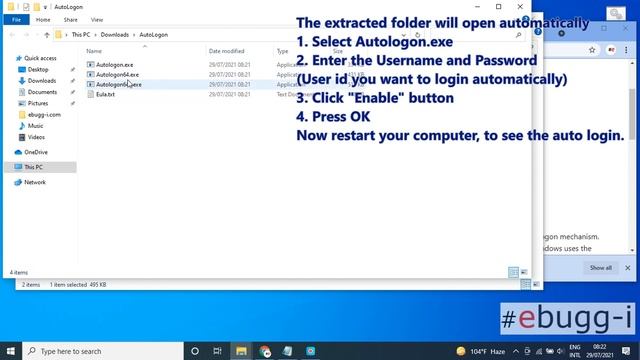Open the volume control in the tray
640x360 pixels.
click(x=560, y=351)
